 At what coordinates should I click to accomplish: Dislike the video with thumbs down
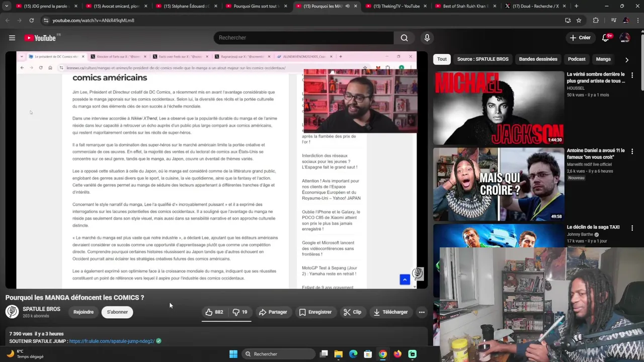[x=240, y=312]
